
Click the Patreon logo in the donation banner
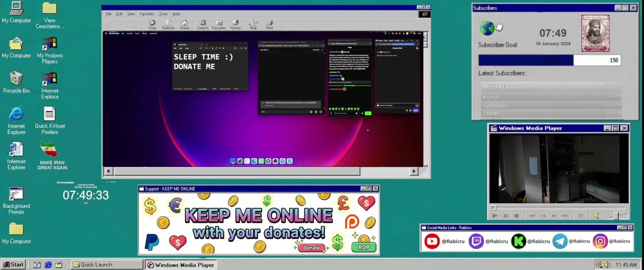pos(352,222)
